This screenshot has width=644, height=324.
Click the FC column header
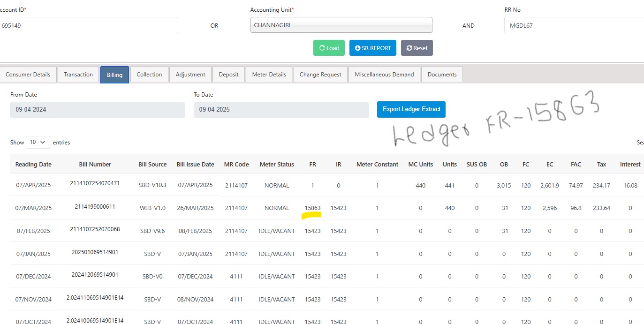pyautogui.click(x=526, y=165)
